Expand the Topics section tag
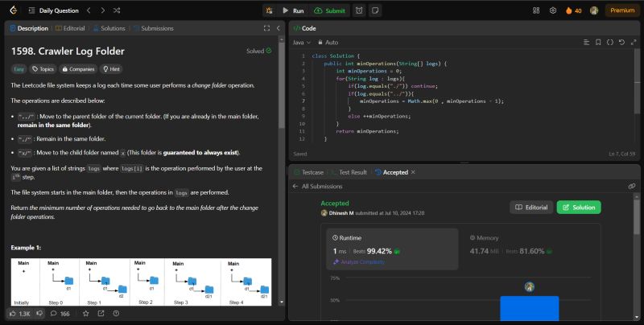The height and width of the screenshot is (325, 644). (44, 69)
